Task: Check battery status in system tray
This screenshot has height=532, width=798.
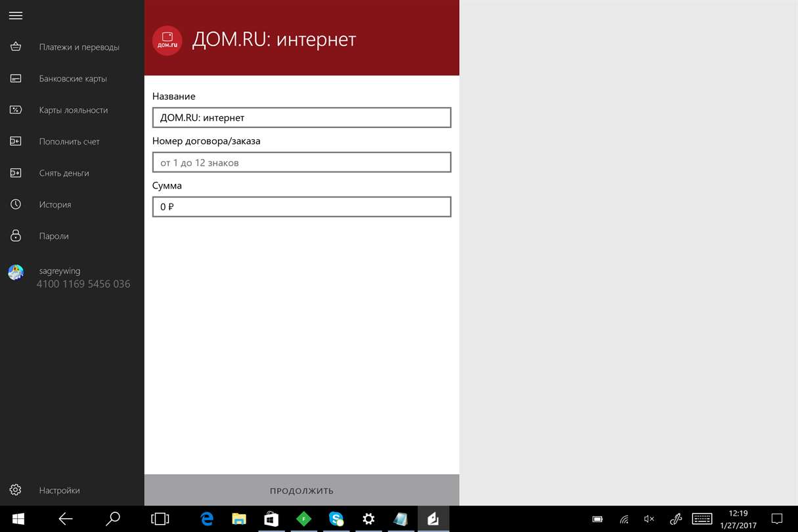Action: [x=598, y=519]
